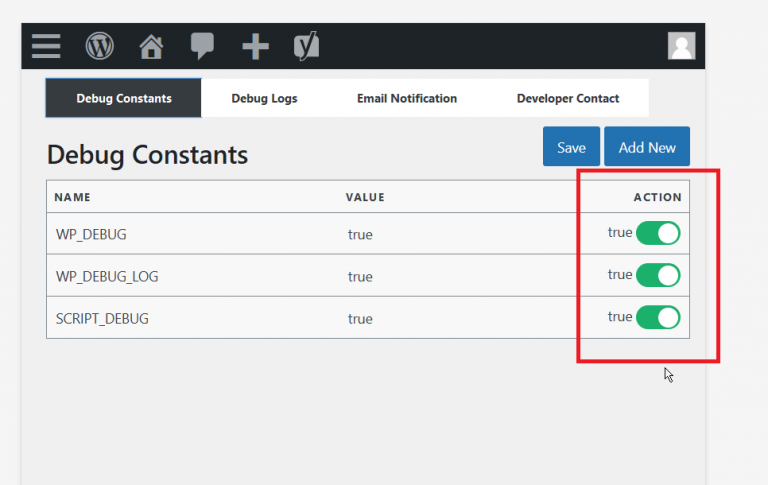Click the plus New content icon
The height and width of the screenshot is (485, 768).
[255, 47]
